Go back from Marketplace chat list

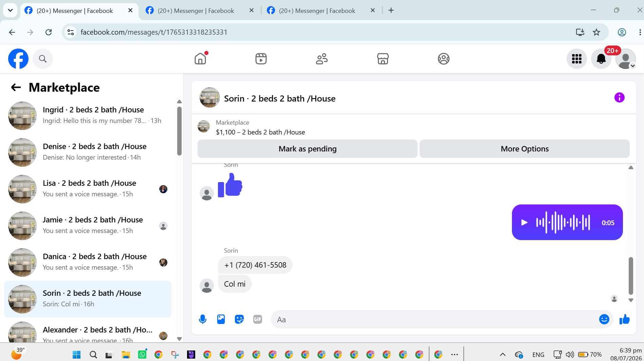pyautogui.click(x=16, y=88)
